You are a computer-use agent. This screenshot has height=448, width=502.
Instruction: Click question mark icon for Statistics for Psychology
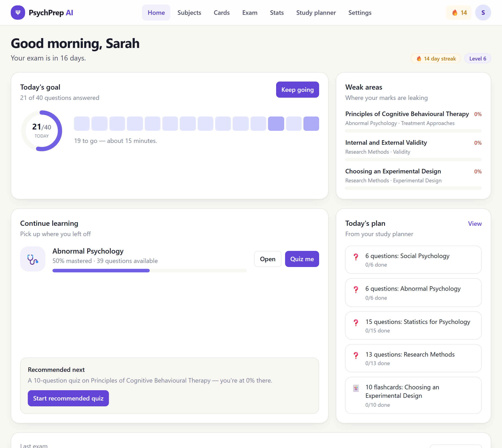(356, 323)
